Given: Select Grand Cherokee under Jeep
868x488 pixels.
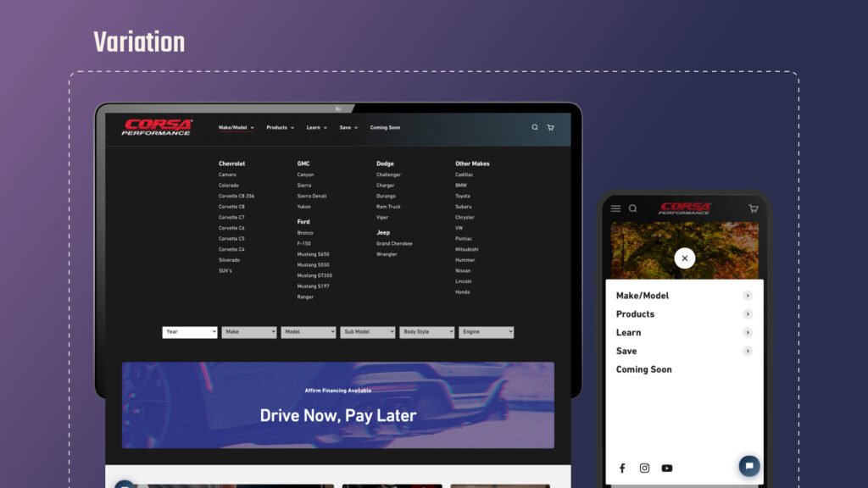Looking at the screenshot, I should [394, 243].
